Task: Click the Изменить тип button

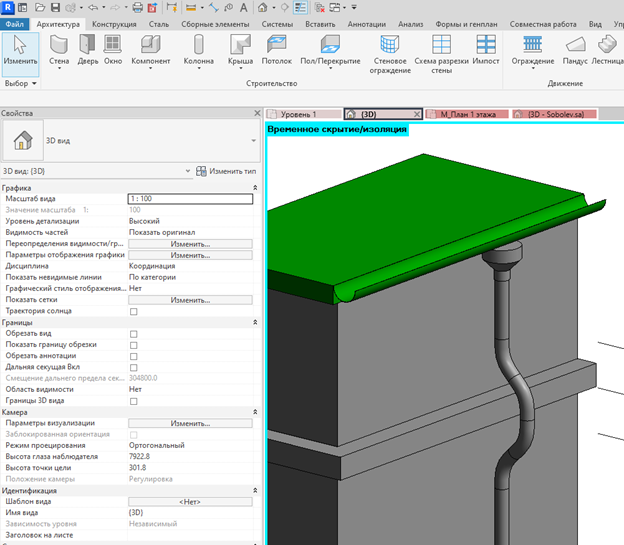Action: [226, 171]
